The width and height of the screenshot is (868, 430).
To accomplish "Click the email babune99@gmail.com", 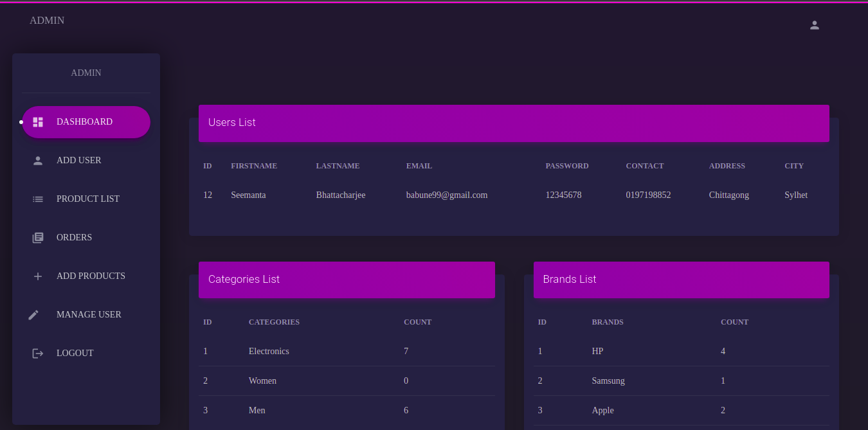I will (447, 195).
